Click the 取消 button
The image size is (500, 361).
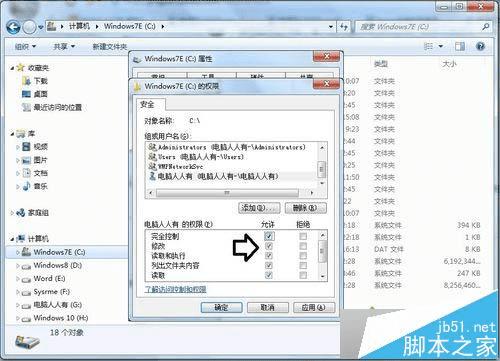(x=268, y=307)
